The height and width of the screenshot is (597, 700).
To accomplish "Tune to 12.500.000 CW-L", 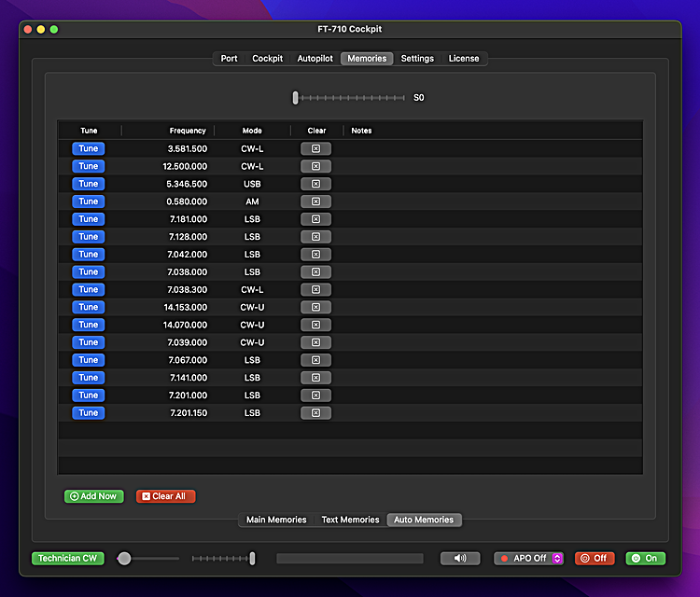I will point(89,166).
